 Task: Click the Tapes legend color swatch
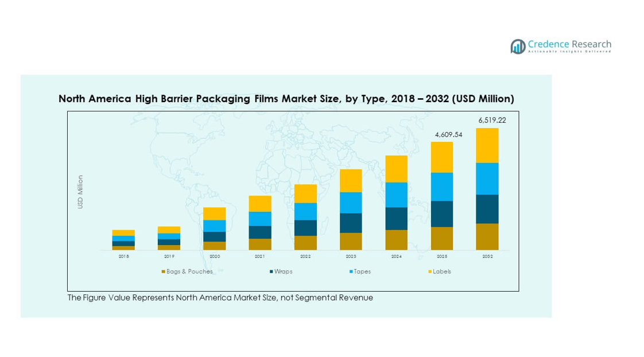350,271
